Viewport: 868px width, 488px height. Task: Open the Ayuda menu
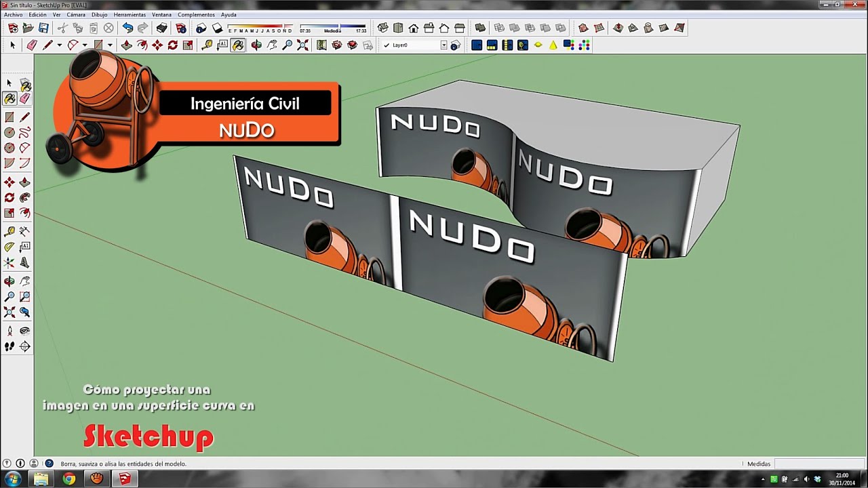[229, 14]
